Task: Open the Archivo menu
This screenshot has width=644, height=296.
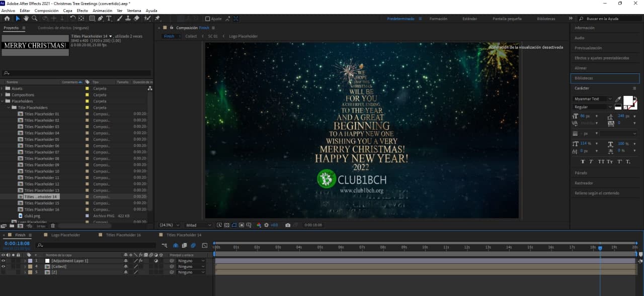Action: point(8,11)
